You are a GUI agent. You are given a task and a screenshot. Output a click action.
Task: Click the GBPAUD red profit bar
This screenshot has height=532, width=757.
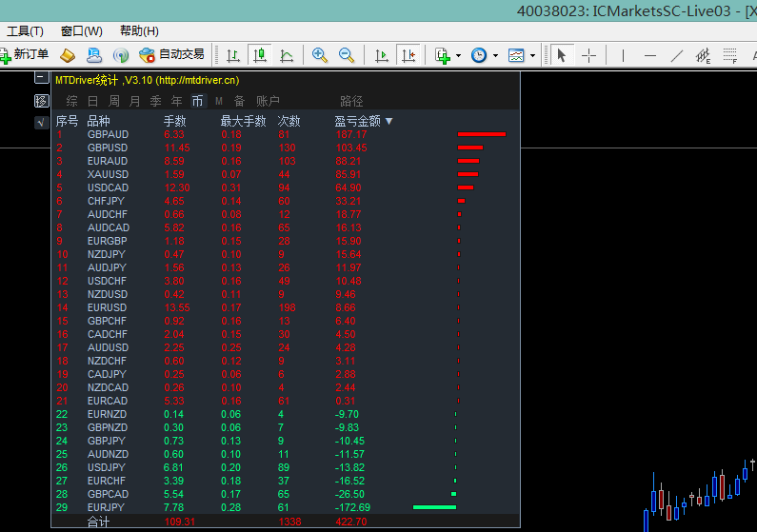tap(482, 134)
